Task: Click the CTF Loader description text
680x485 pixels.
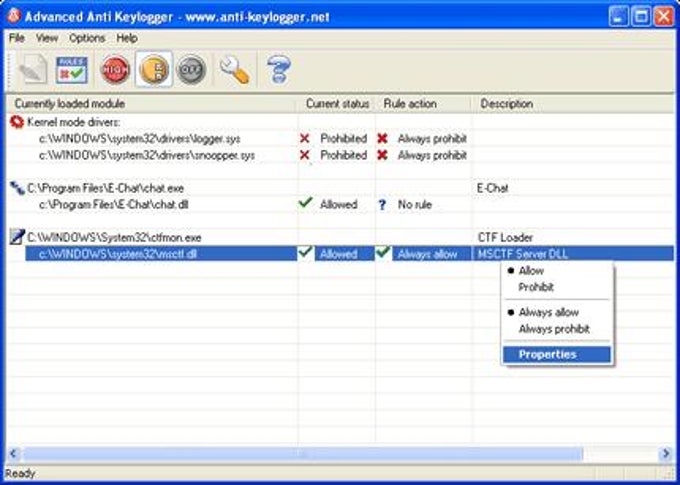Action: [x=505, y=237]
